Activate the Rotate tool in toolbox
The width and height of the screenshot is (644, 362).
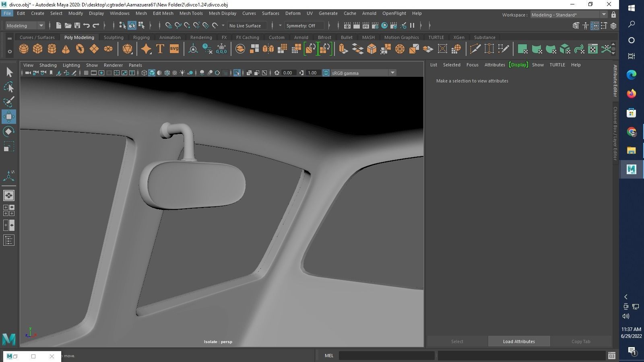click(9, 132)
